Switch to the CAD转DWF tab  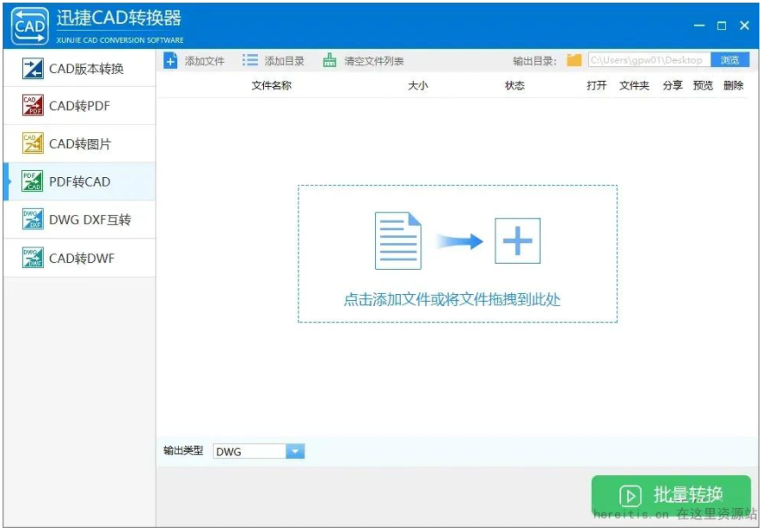[x=79, y=258]
